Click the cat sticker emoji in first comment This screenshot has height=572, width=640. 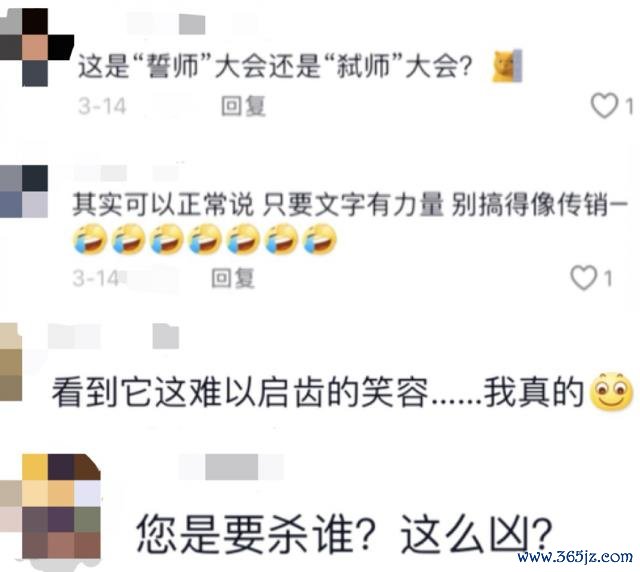(x=507, y=66)
